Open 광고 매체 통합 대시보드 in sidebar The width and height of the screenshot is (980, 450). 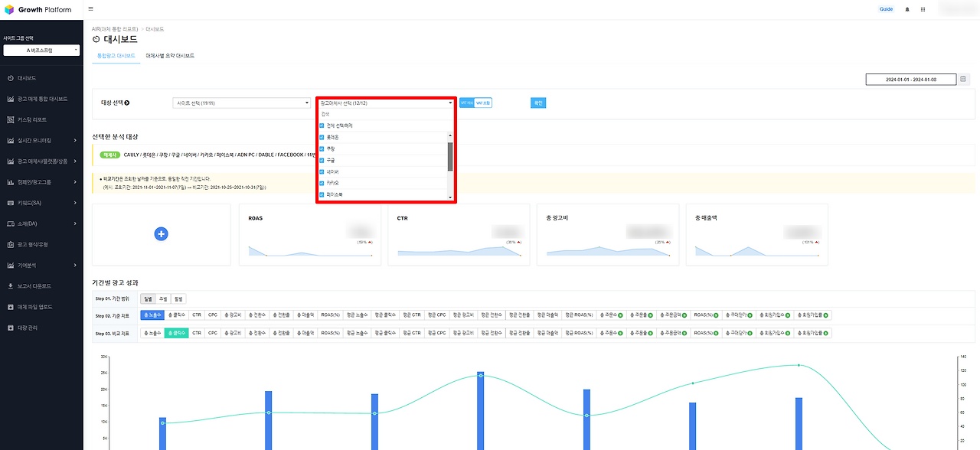tap(41, 99)
